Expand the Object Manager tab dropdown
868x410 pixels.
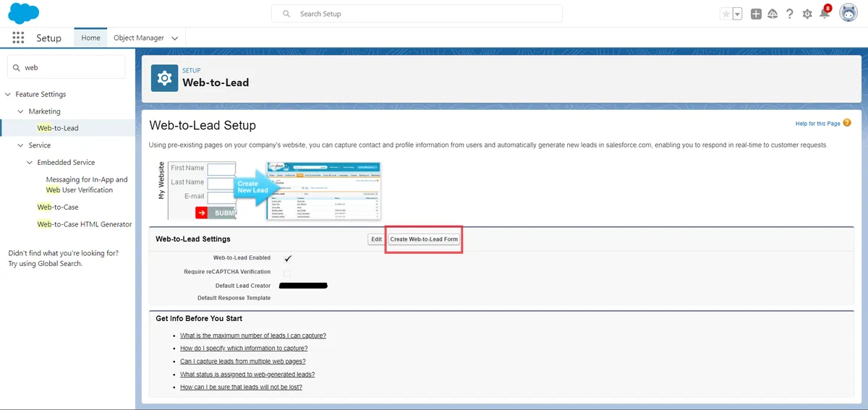pos(175,38)
